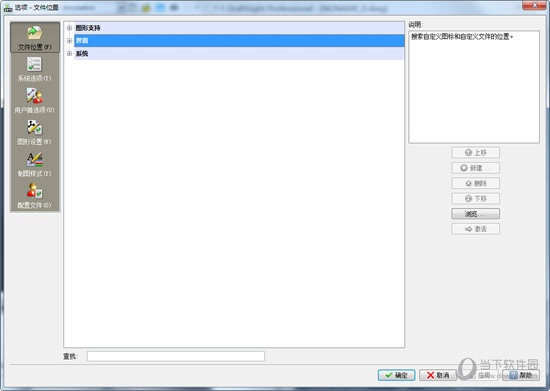Confirm with the 确定 (OK) button
Screen dimensions: 550x391
396,375
